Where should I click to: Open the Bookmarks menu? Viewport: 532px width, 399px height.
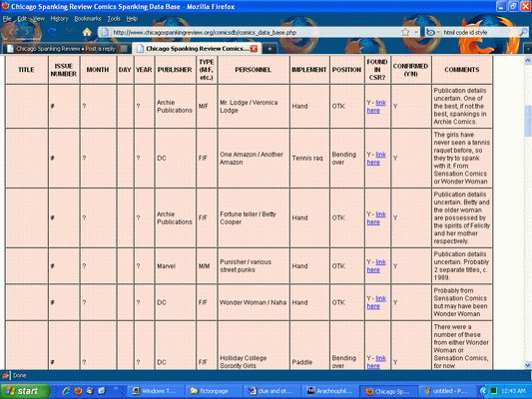point(88,19)
